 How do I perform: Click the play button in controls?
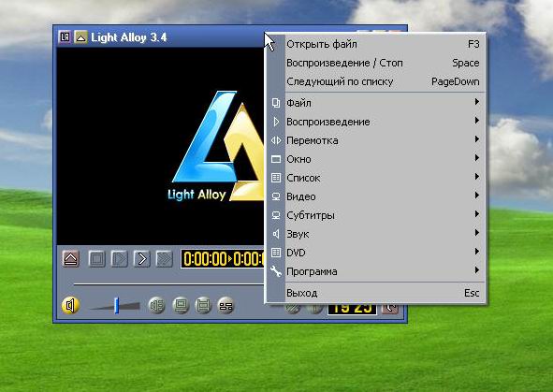(x=119, y=259)
